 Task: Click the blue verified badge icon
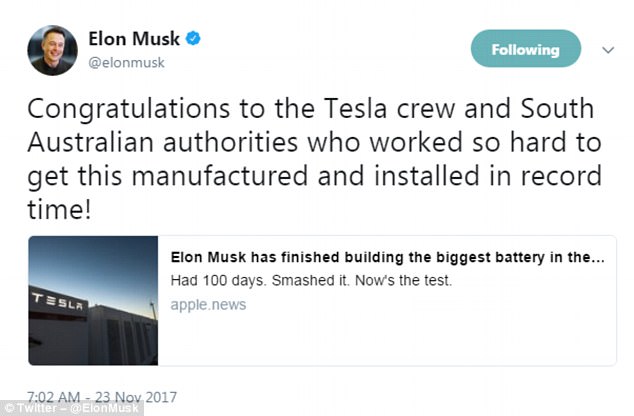pos(195,40)
